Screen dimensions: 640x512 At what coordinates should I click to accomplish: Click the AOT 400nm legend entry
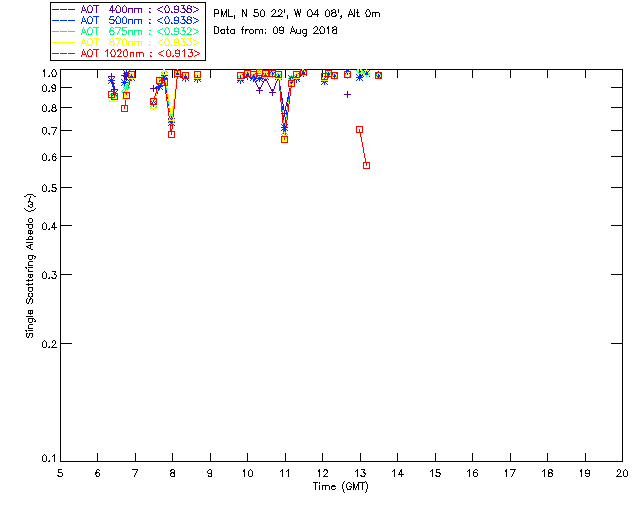(x=127, y=9)
